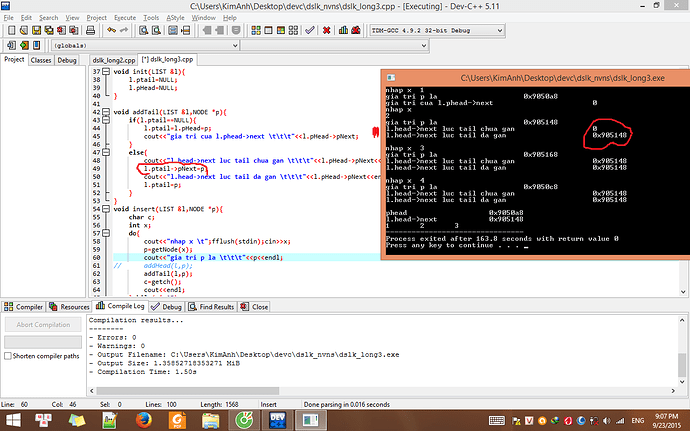Switch to the Classes panel tab
Image resolution: width=690 pixels, height=431 pixels.
tap(41, 60)
